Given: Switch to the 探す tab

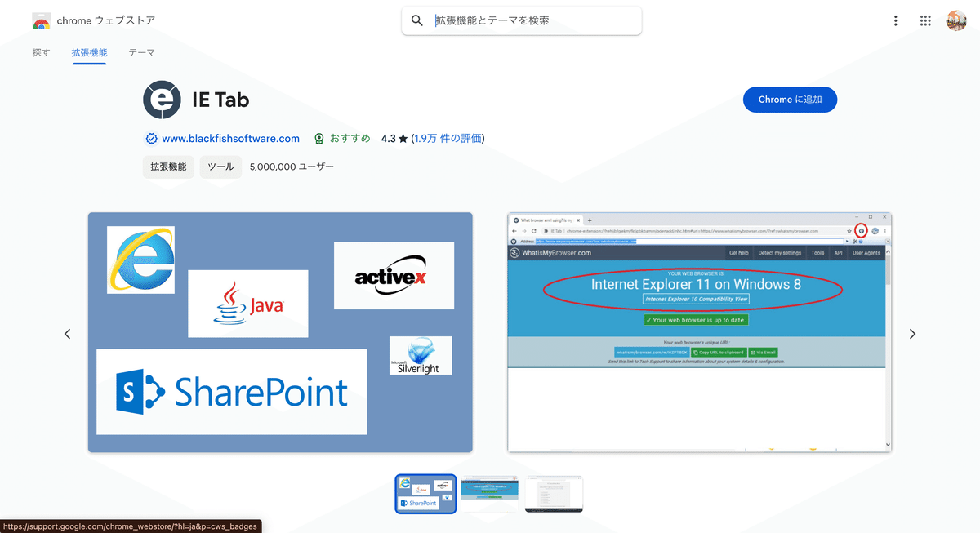Looking at the screenshot, I should [41, 52].
